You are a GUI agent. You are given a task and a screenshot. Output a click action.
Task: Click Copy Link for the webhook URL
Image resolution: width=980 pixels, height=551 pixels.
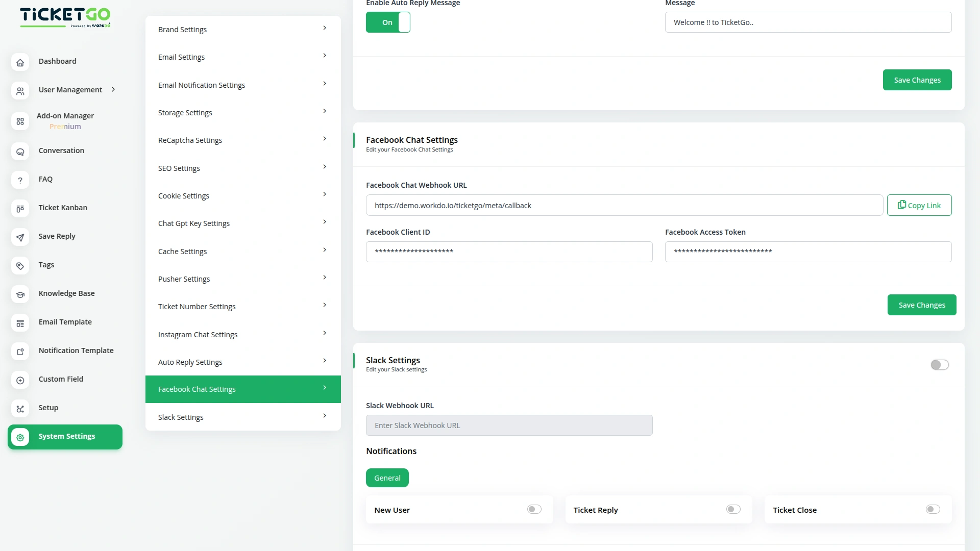pos(919,205)
